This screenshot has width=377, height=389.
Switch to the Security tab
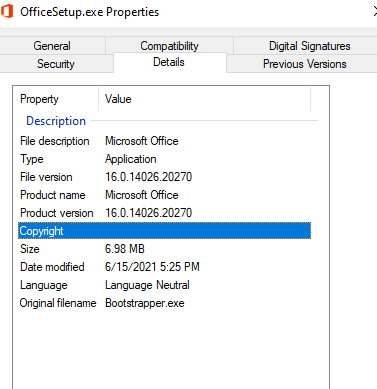point(56,64)
